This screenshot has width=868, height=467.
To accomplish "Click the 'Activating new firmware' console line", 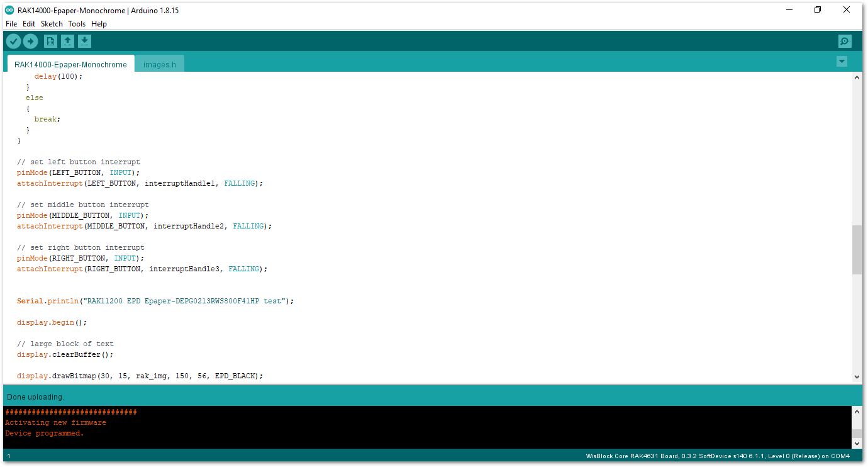I will [x=55, y=422].
